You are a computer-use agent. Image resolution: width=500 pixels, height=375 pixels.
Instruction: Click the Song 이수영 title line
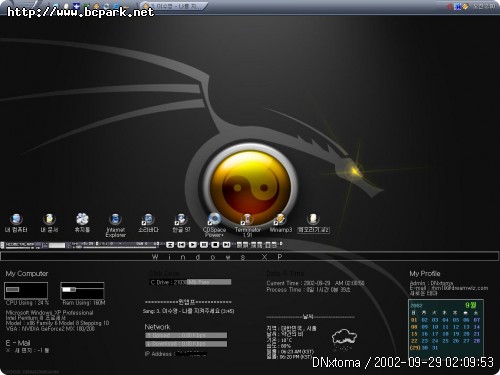pyautogui.click(x=188, y=311)
